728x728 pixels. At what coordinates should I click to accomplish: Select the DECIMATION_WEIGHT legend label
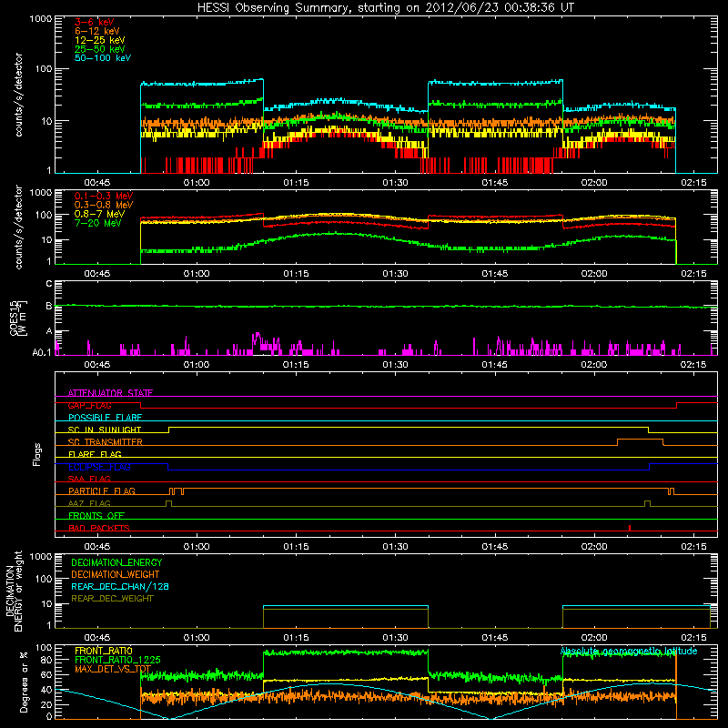(116, 574)
